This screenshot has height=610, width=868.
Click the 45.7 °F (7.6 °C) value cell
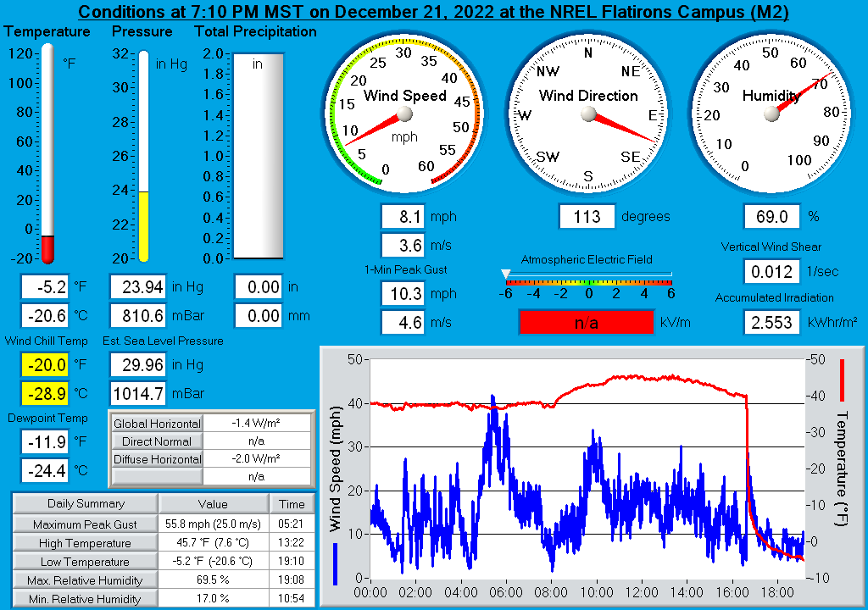point(213,542)
